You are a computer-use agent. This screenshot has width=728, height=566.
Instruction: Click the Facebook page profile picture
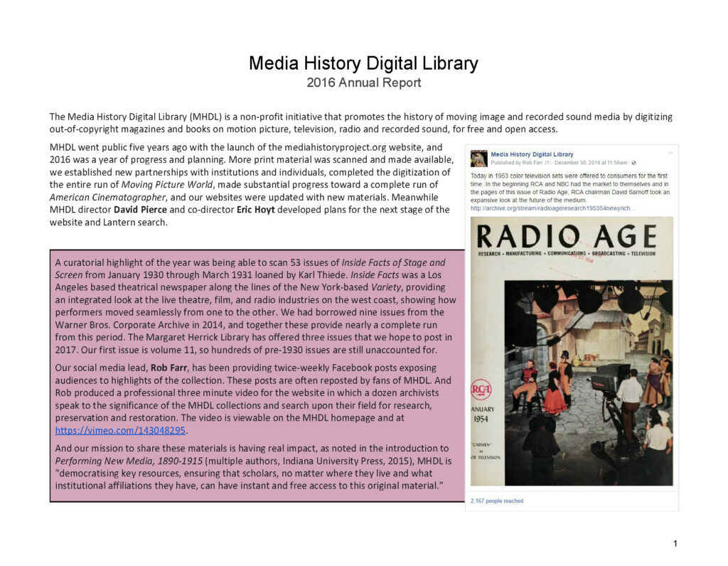tap(478, 159)
